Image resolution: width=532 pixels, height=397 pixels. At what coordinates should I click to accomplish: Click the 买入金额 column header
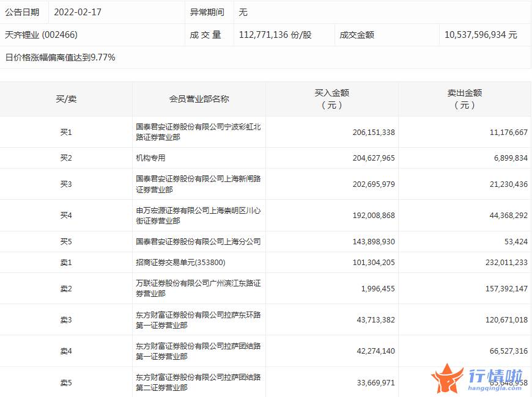(x=332, y=99)
